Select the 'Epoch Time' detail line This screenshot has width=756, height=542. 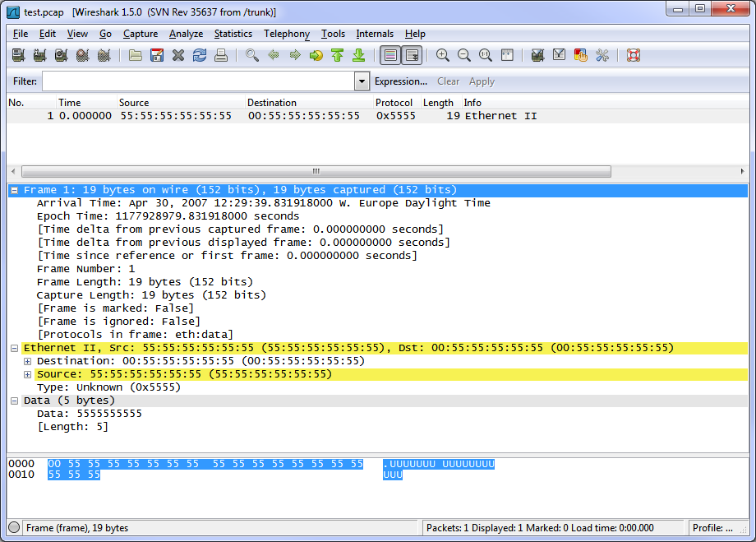(x=168, y=216)
